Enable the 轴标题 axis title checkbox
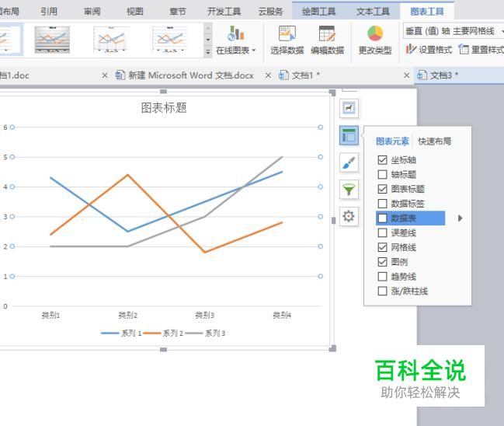This screenshot has height=426, width=504. click(382, 174)
